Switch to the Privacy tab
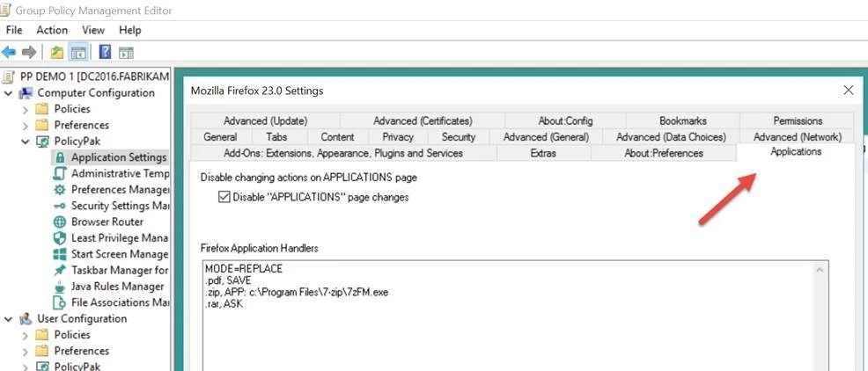 coord(398,137)
